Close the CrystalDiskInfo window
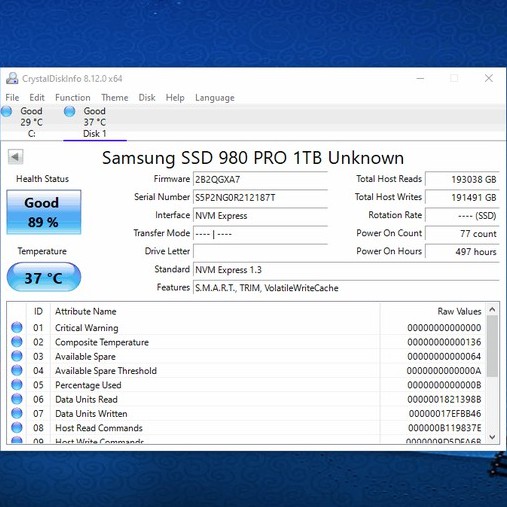Screen dimensions: 507x507 (489, 78)
